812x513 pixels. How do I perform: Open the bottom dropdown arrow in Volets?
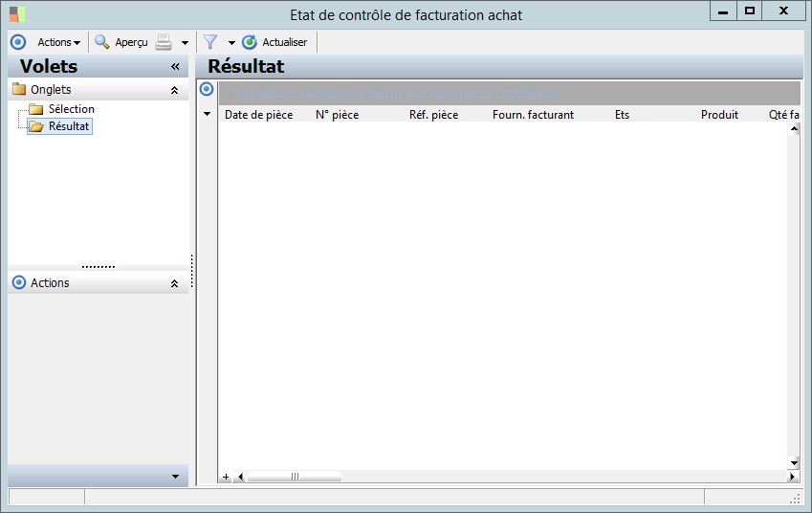(x=175, y=477)
